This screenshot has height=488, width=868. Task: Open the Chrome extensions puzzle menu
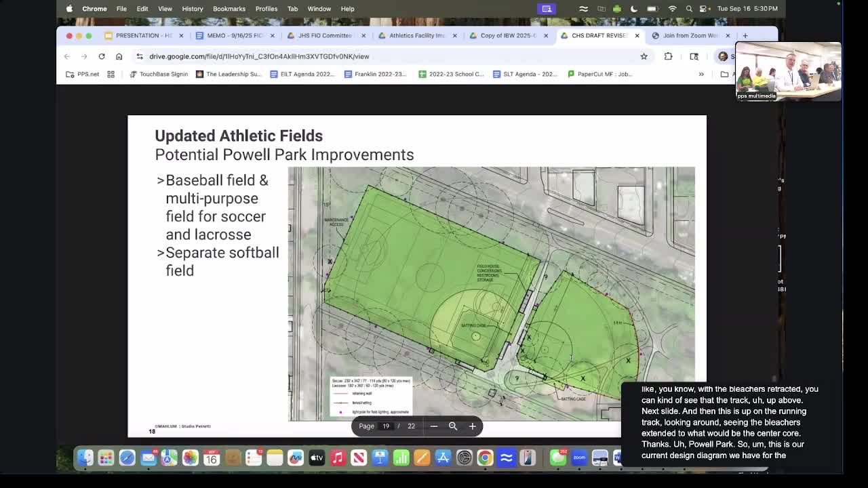[x=668, y=56]
